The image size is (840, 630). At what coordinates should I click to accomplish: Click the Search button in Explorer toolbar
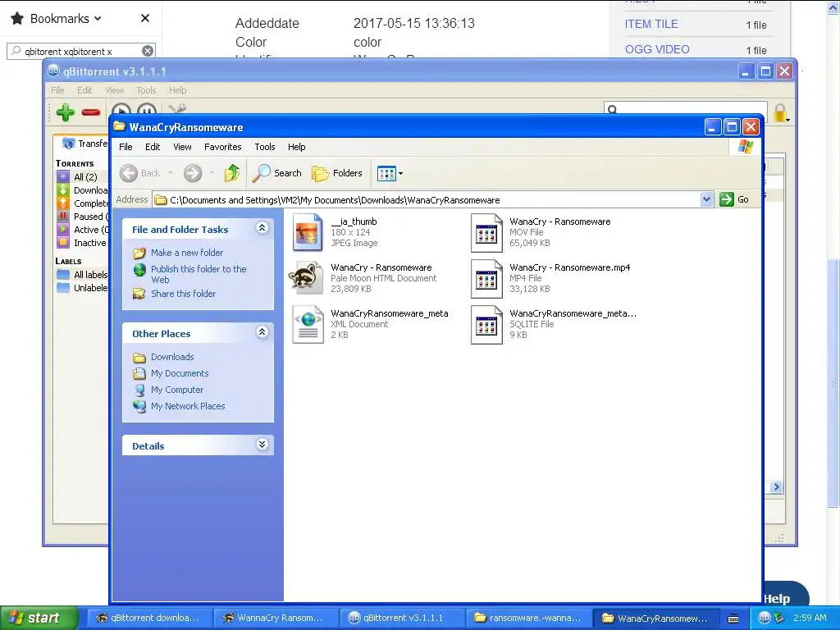[x=277, y=173]
